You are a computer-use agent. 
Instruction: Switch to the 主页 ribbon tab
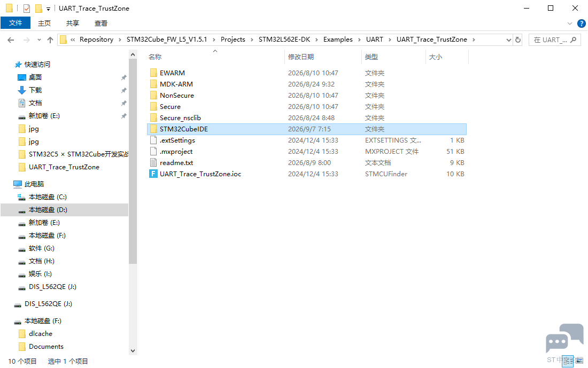[x=44, y=24]
